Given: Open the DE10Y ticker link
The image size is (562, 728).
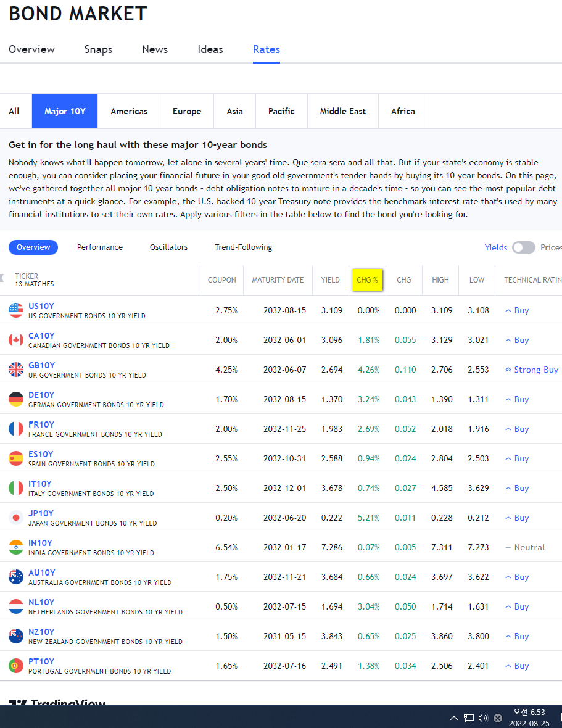Looking at the screenshot, I should [41, 395].
